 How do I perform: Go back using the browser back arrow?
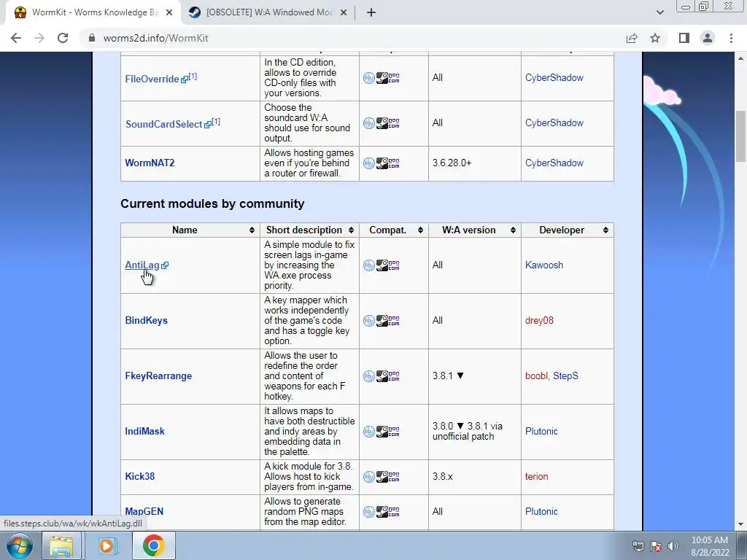tap(16, 38)
